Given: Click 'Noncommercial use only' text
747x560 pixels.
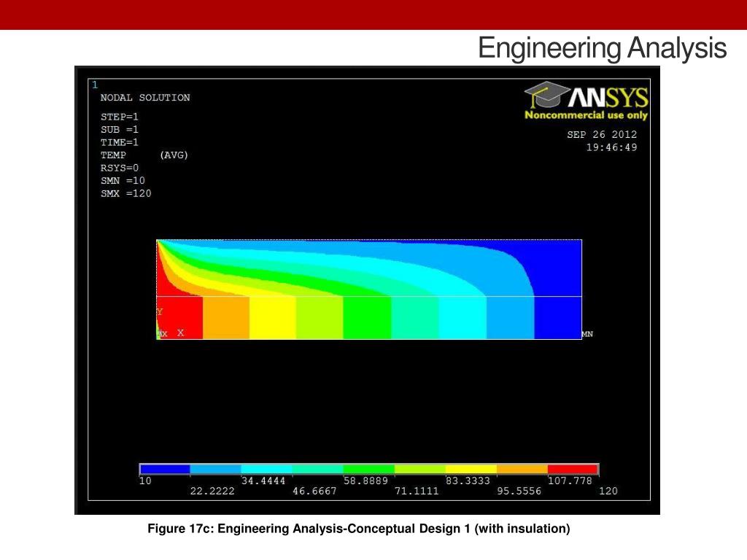Looking at the screenshot, I should 586,114.
